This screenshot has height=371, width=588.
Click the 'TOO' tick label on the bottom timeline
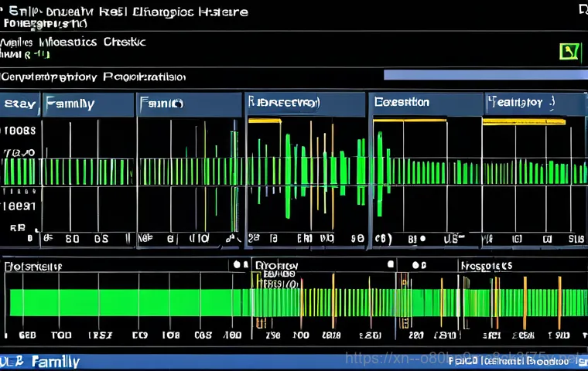click(61, 335)
